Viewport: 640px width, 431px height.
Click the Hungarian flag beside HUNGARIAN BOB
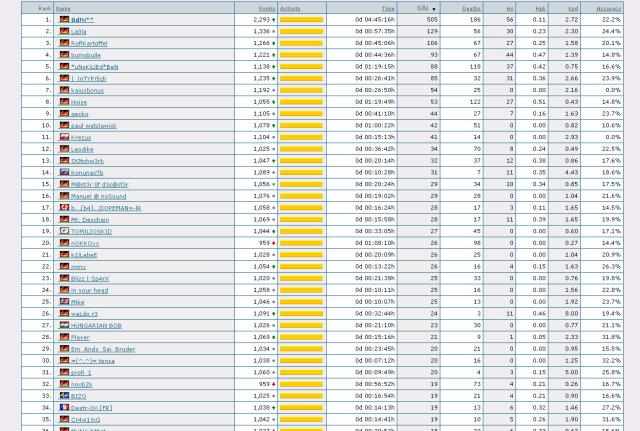(65, 325)
